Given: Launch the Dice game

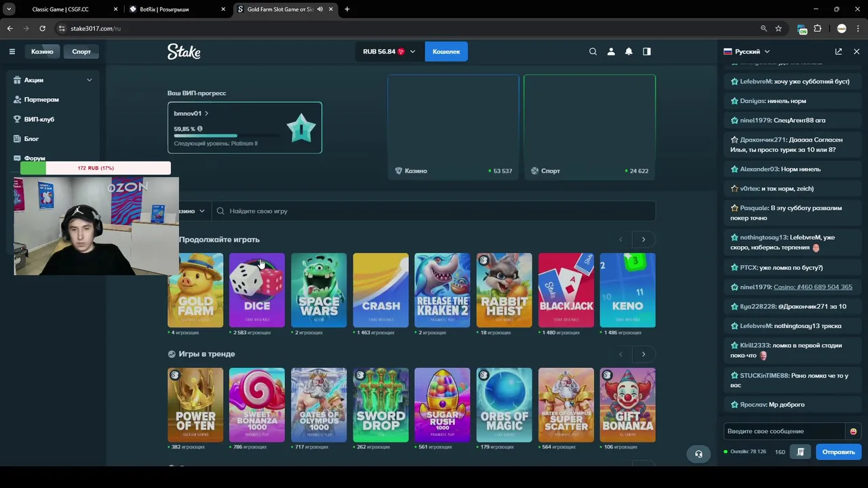Looking at the screenshot, I should pyautogui.click(x=257, y=290).
